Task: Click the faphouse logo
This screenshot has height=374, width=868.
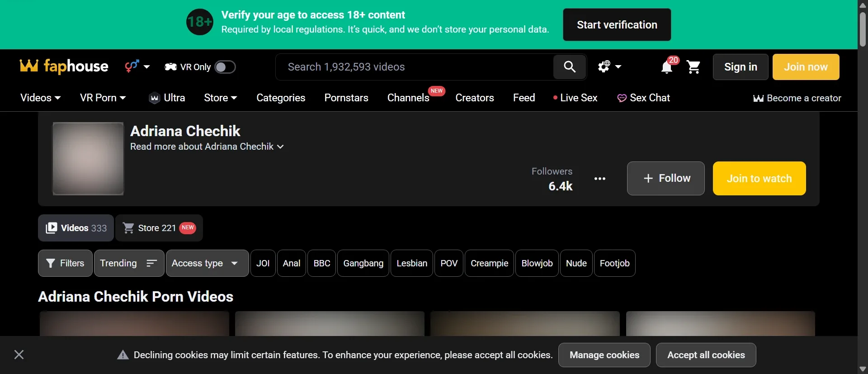Action: 64,66
